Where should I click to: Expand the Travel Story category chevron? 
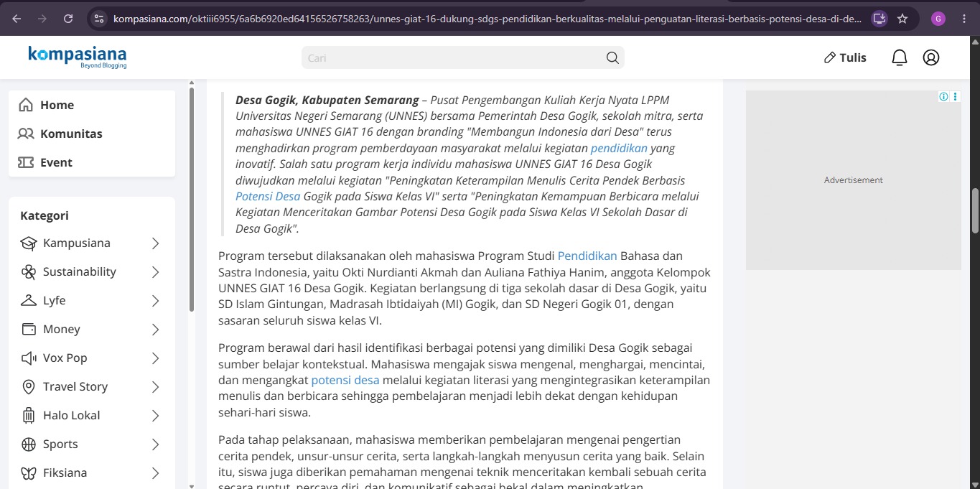[155, 387]
